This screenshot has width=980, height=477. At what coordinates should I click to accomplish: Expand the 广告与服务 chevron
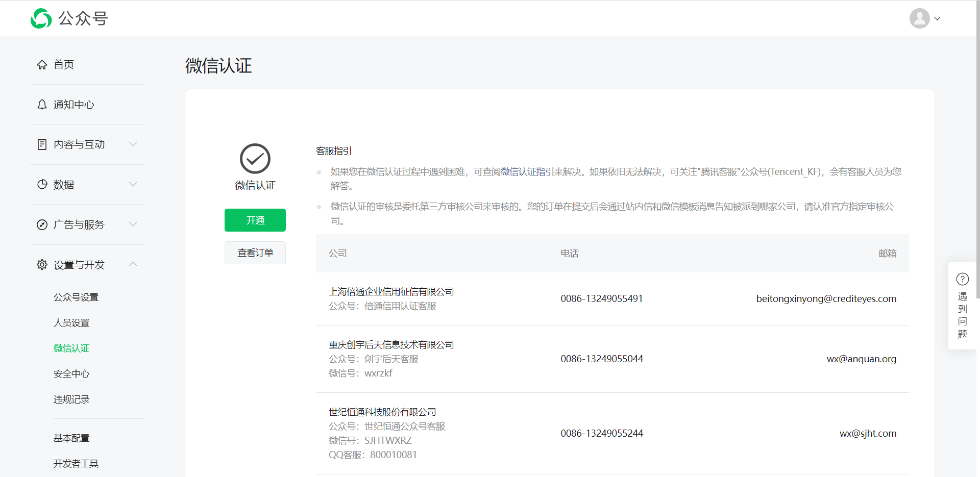click(133, 224)
